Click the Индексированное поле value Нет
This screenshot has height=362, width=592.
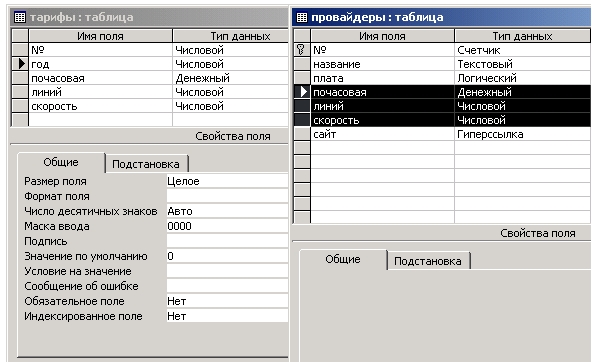tap(227, 316)
